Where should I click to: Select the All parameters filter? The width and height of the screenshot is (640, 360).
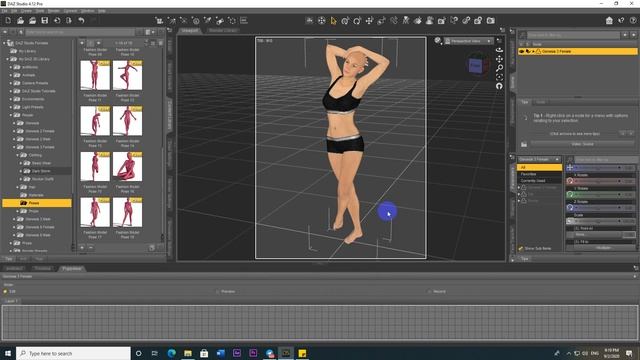pyautogui.click(x=539, y=167)
